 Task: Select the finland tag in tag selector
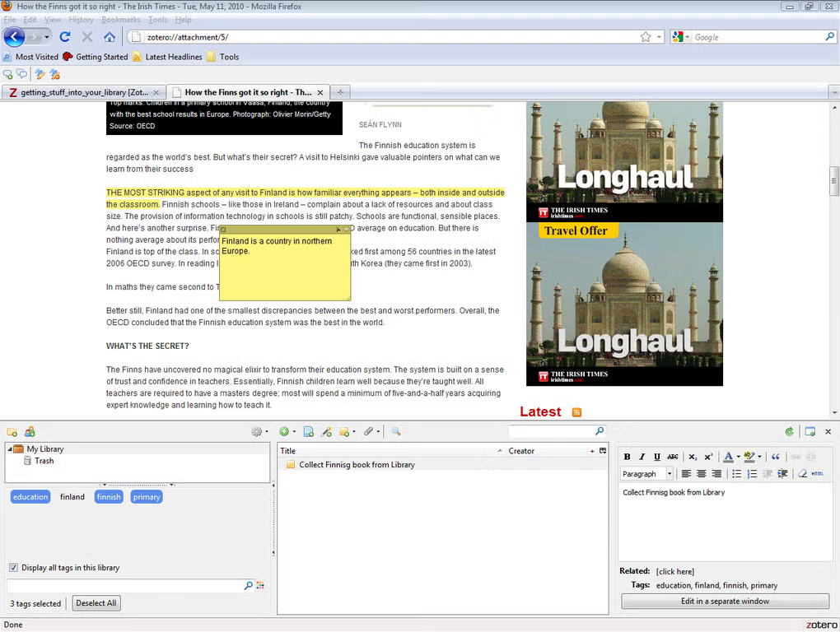point(72,497)
